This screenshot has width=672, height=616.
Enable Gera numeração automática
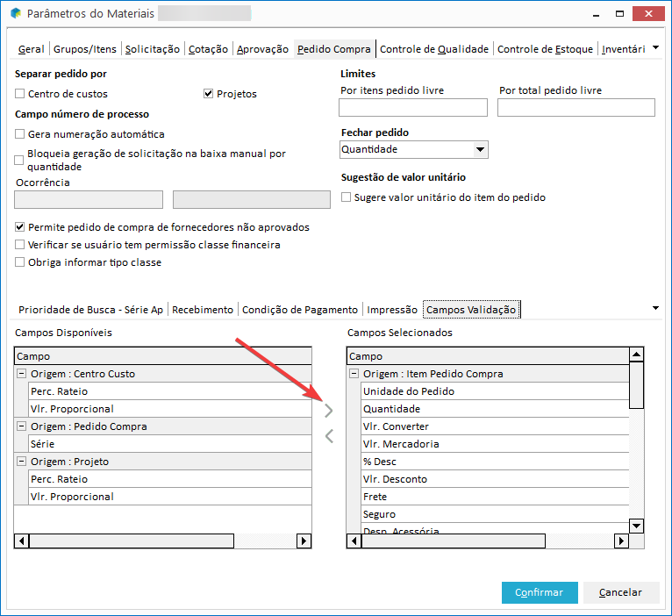(x=20, y=134)
